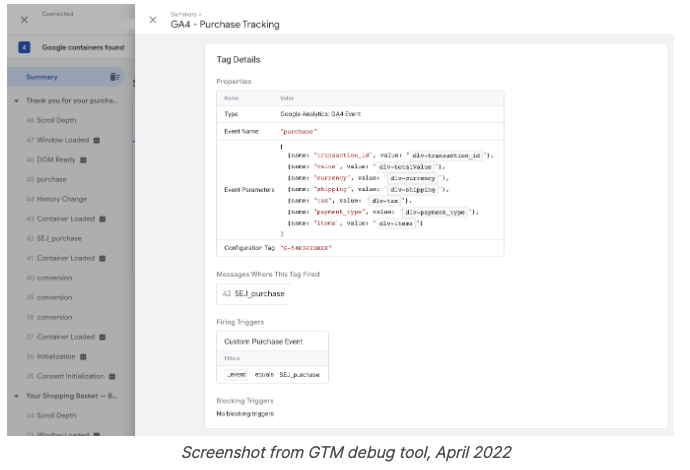This screenshot has height=470, width=690.
Task: Click the Tag Details heading
Action: pyautogui.click(x=238, y=60)
